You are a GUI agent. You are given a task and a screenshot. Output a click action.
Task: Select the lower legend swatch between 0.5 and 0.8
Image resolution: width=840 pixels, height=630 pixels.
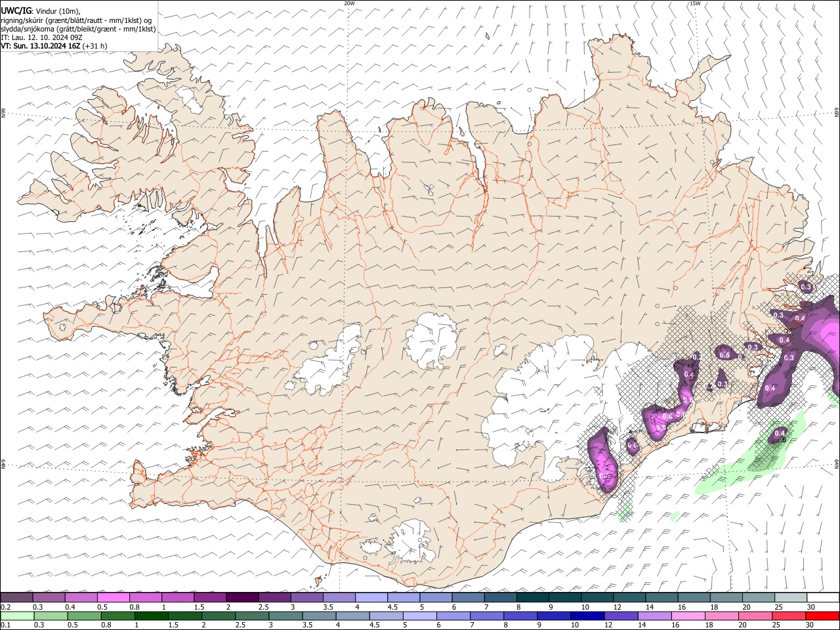84,616
